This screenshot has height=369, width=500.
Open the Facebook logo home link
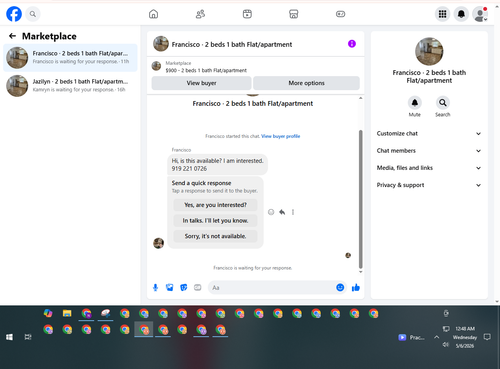coord(14,14)
